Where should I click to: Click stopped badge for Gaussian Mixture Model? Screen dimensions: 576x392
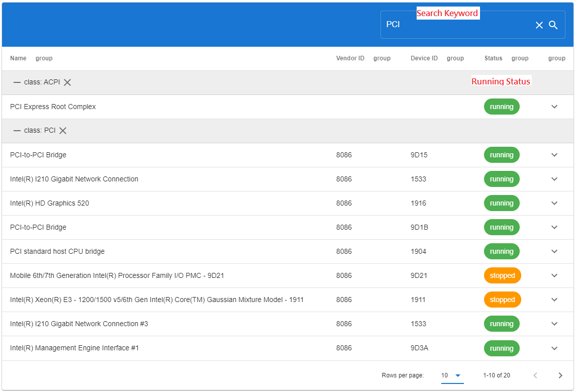coord(502,300)
